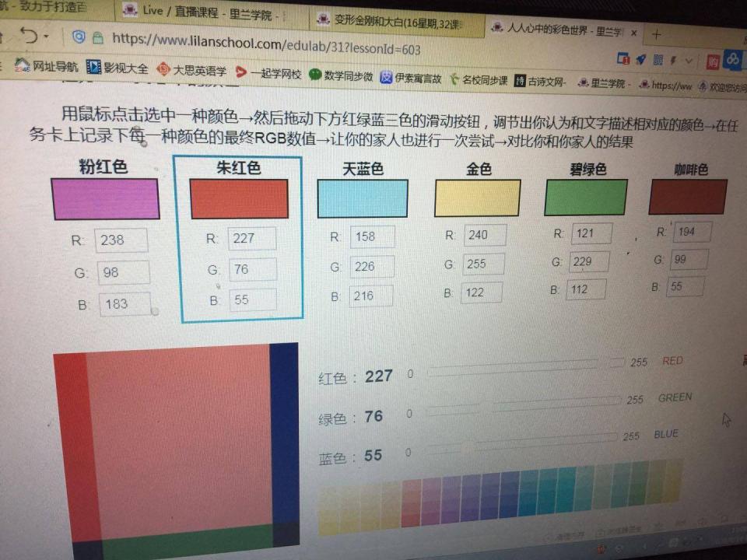
Task: Click the red shopping icon at toolbar right
Action: pyautogui.click(x=712, y=61)
